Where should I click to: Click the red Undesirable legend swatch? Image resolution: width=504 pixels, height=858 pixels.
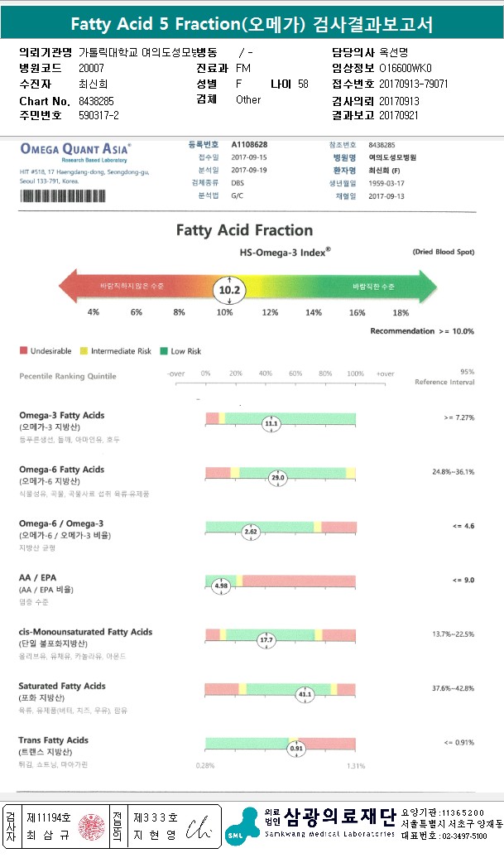pyautogui.click(x=23, y=351)
